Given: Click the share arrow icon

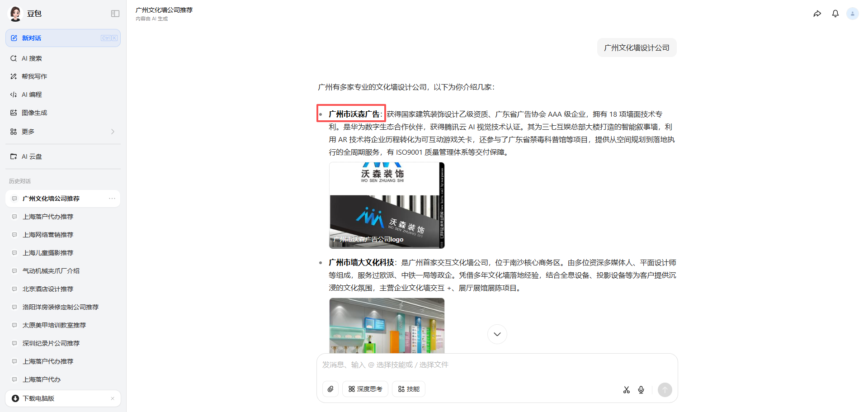Looking at the screenshot, I should click(x=817, y=14).
